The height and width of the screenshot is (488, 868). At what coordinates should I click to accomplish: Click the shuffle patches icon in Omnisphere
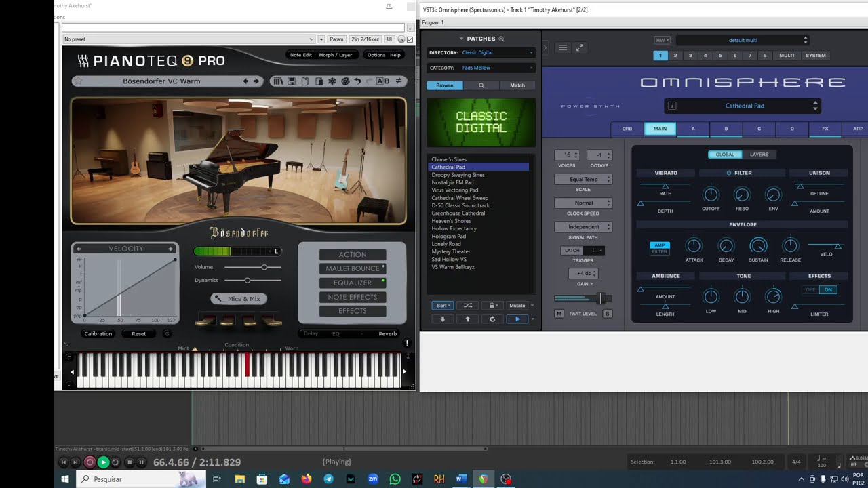(x=468, y=306)
